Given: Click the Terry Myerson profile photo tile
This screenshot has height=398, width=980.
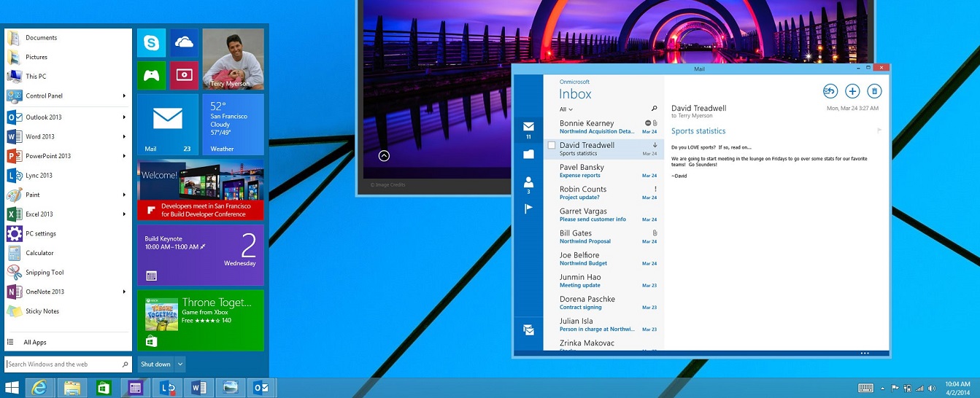Looking at the screenshot, I should [x=233, y=59].
